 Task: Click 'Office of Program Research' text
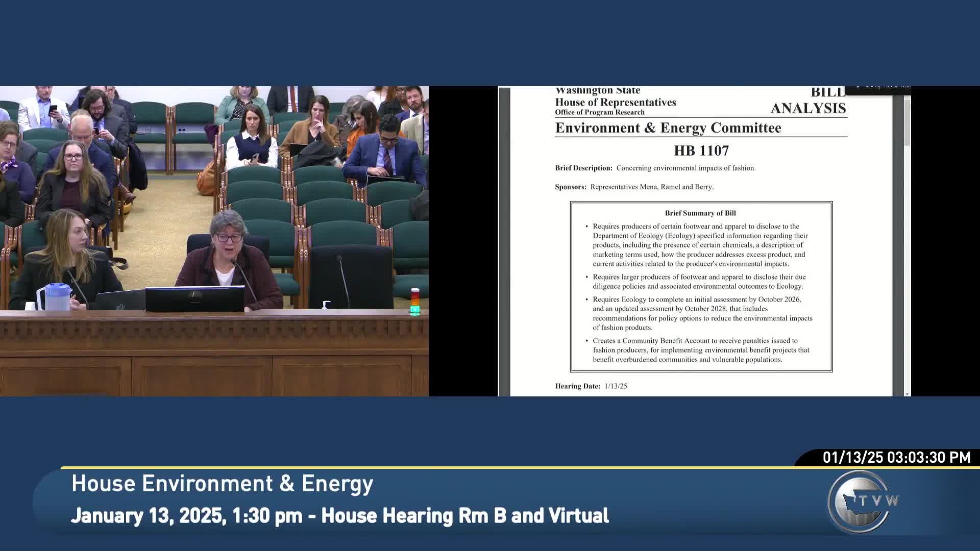(600, 112)
